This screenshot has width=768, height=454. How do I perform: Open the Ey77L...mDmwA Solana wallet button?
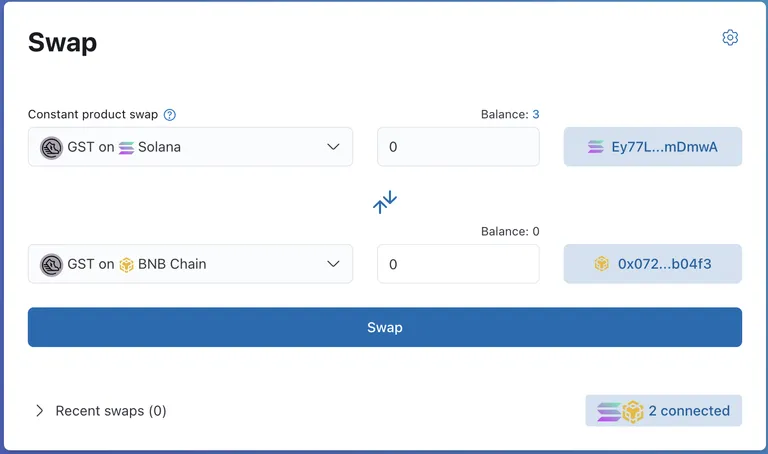click(x=653, y=147)
